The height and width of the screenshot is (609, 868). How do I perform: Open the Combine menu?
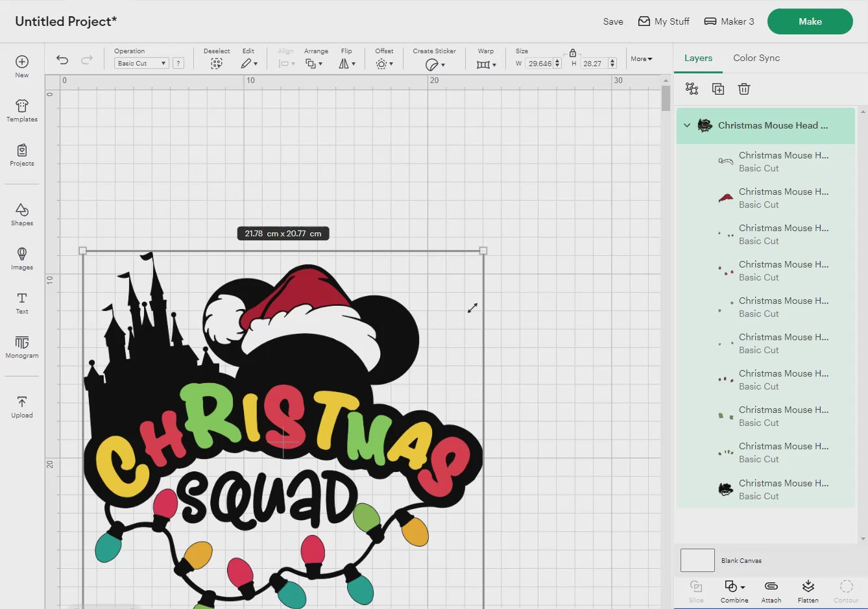click(x=734, y=591)
